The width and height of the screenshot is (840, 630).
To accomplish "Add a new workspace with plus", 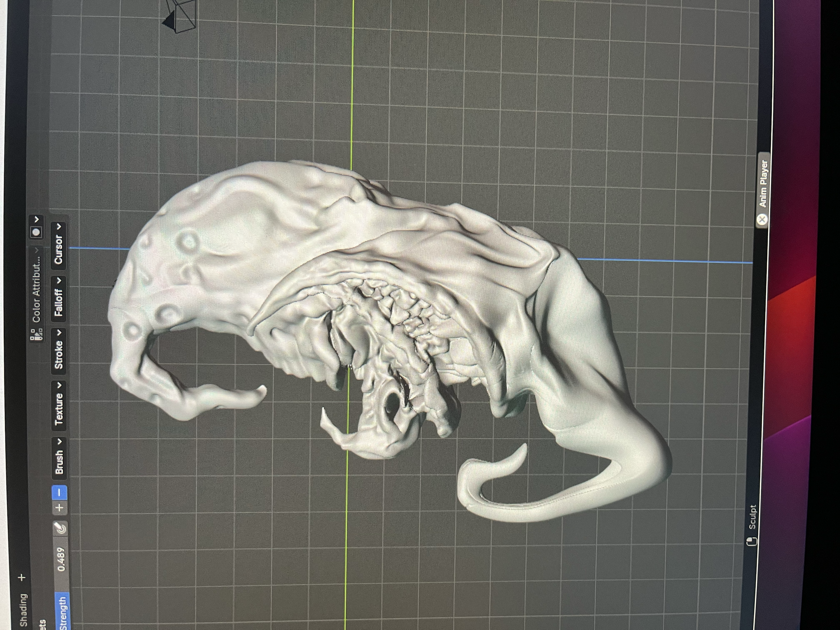I will coord(22,578).
